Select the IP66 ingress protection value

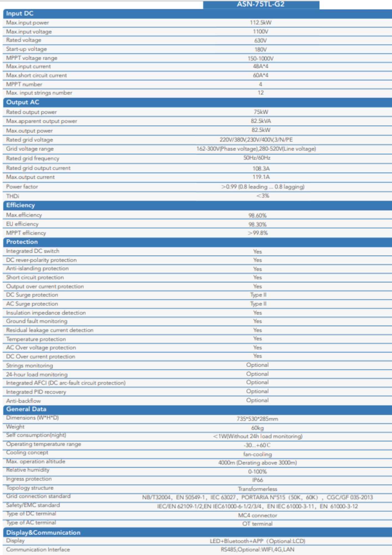click(x=258, y=480)
